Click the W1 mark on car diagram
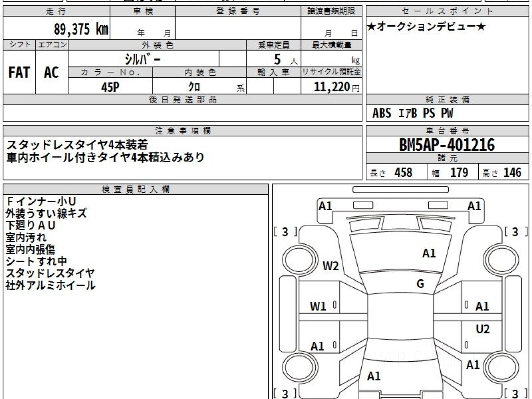The height and width of the screenshot is (399, 532). click(x=317, y=306)
